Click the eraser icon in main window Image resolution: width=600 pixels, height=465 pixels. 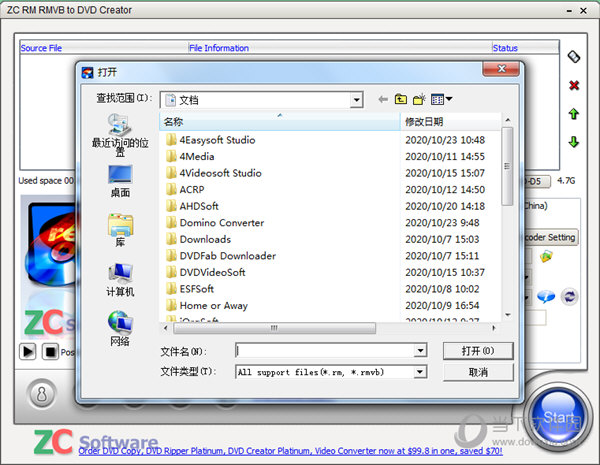574,57
